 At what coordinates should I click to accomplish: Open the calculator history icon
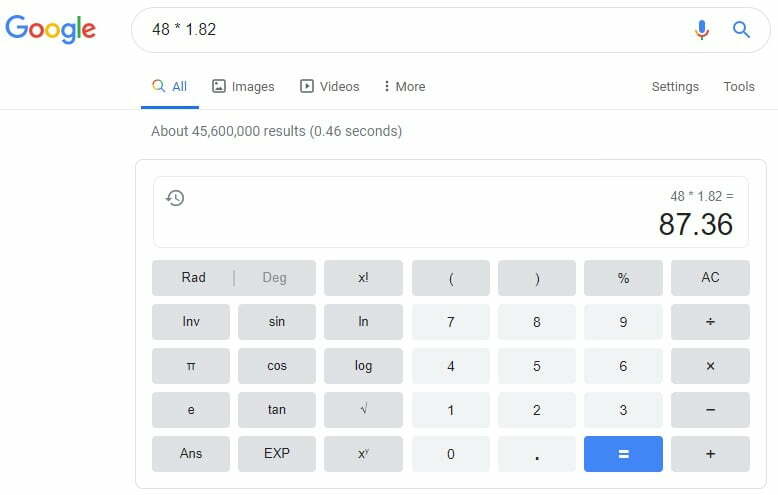(x=175, y=198)
